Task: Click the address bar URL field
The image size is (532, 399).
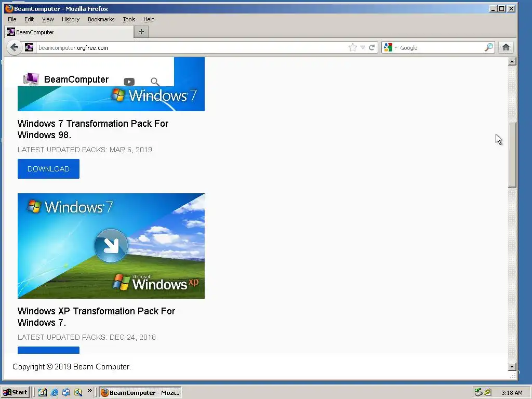Action: point(192,47)
